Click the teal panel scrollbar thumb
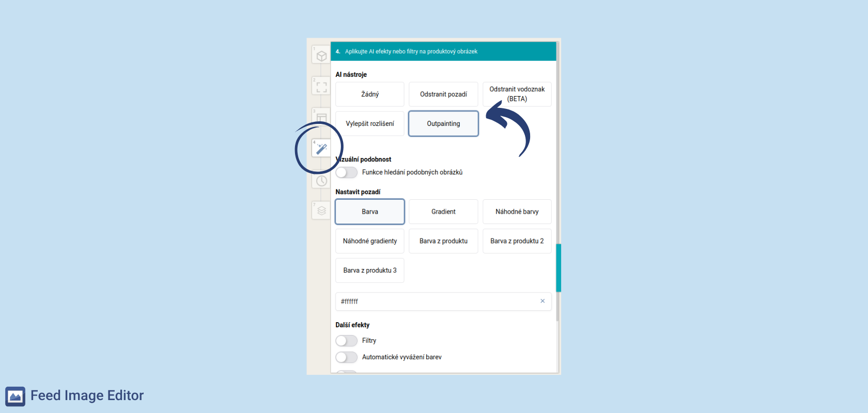This screenshot has width=868, height=413. click(559, 268)
